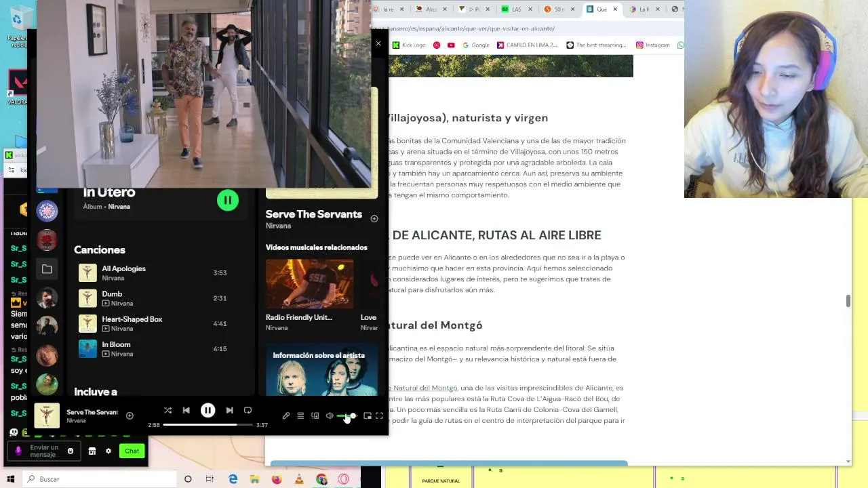
Task: Click the purple microphone icon in chat
Action: point(18,451)
